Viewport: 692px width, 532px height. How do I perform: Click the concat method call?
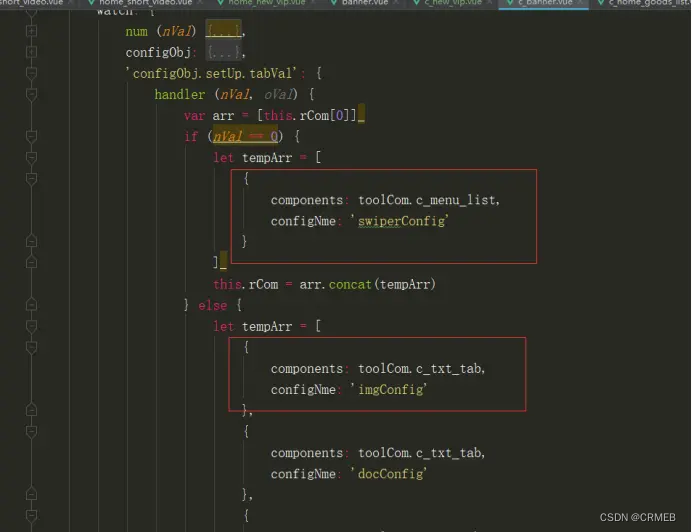(350, 284)
